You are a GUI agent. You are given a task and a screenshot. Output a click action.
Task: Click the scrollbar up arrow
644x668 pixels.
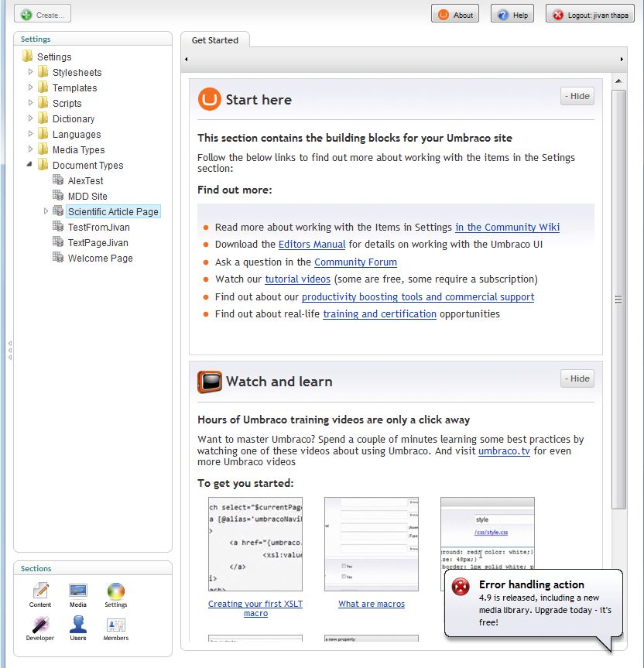[x=619, y=81]
